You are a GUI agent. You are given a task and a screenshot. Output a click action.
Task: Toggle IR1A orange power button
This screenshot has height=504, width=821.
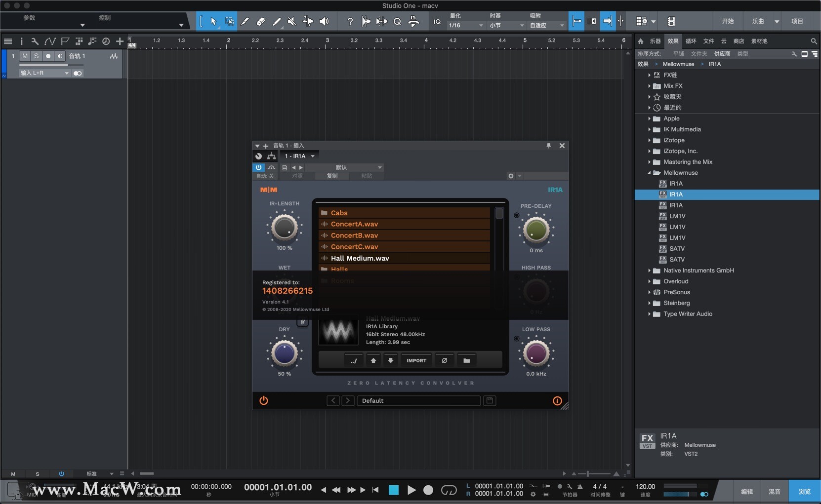264,400
